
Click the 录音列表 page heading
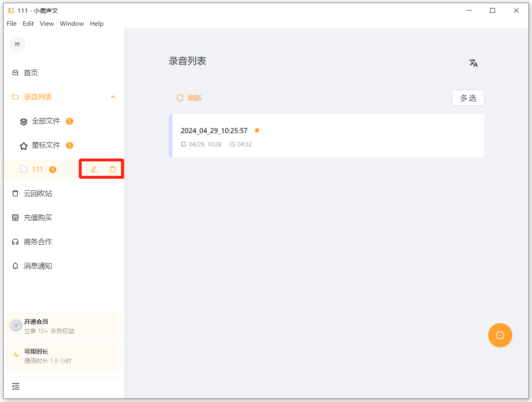[x=187, y=61]
